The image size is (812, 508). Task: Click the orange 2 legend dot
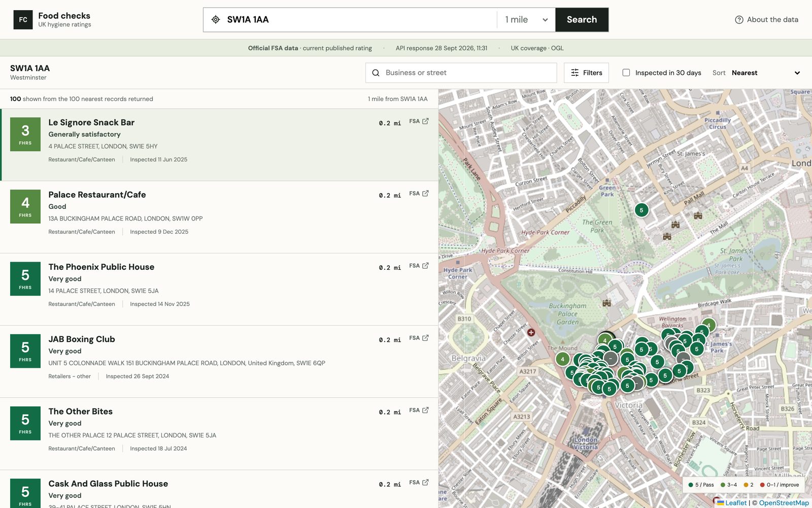[746, 485]
